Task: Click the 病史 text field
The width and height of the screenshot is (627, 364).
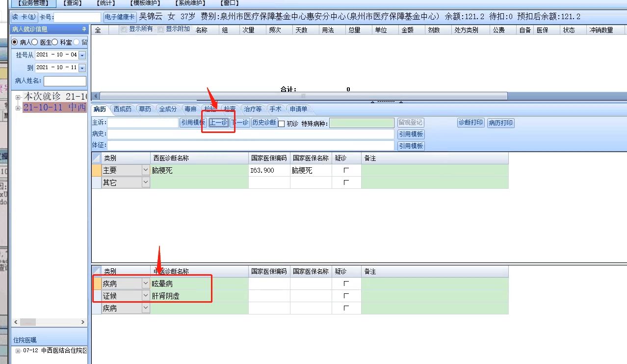Action: coord(251,134)
